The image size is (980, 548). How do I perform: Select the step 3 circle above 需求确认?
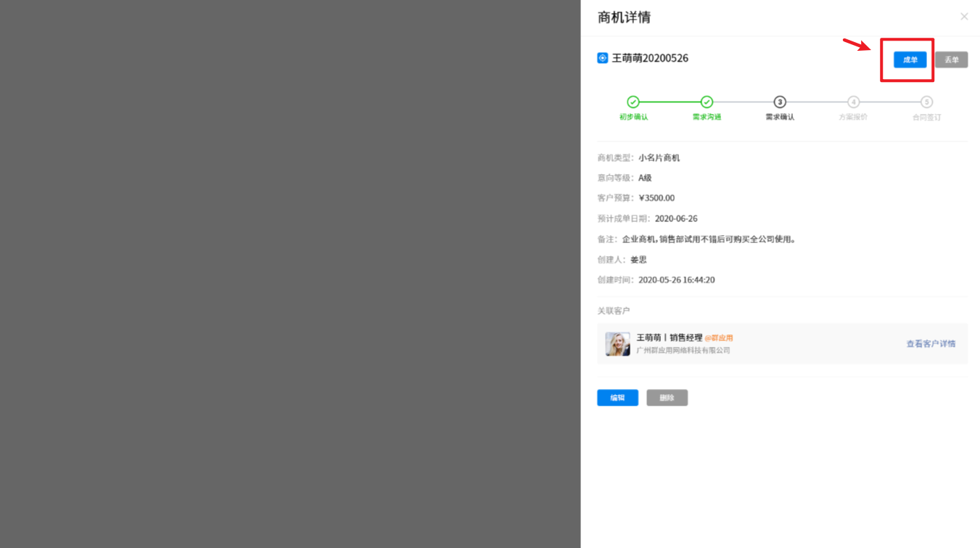tap(780, 102)
